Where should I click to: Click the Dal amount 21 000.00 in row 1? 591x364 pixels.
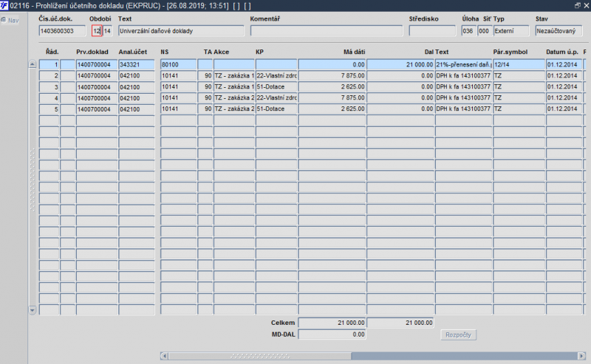coord(400,64)
